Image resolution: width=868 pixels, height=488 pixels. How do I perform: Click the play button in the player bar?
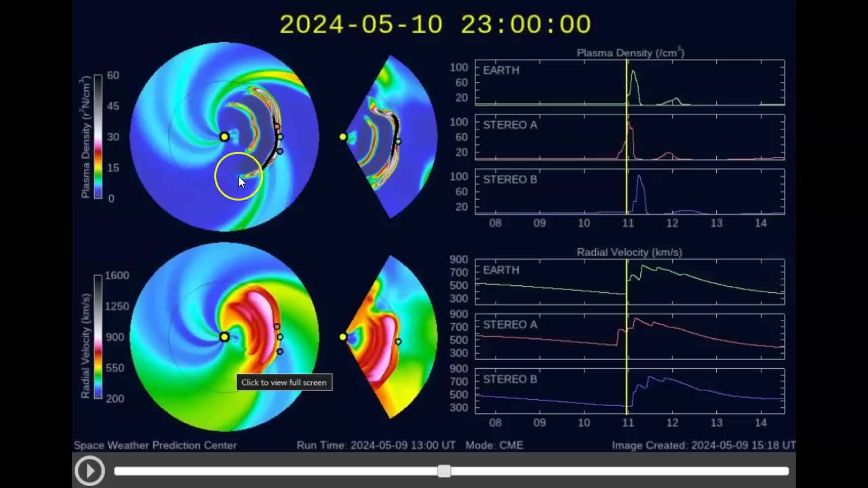[x=90, y=471]
